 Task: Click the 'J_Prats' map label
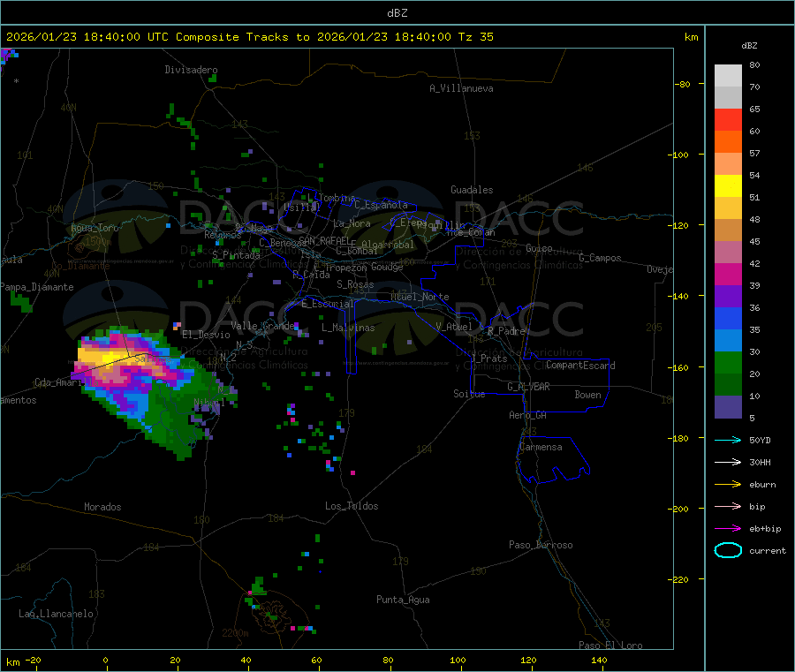(x=488, y=359)
